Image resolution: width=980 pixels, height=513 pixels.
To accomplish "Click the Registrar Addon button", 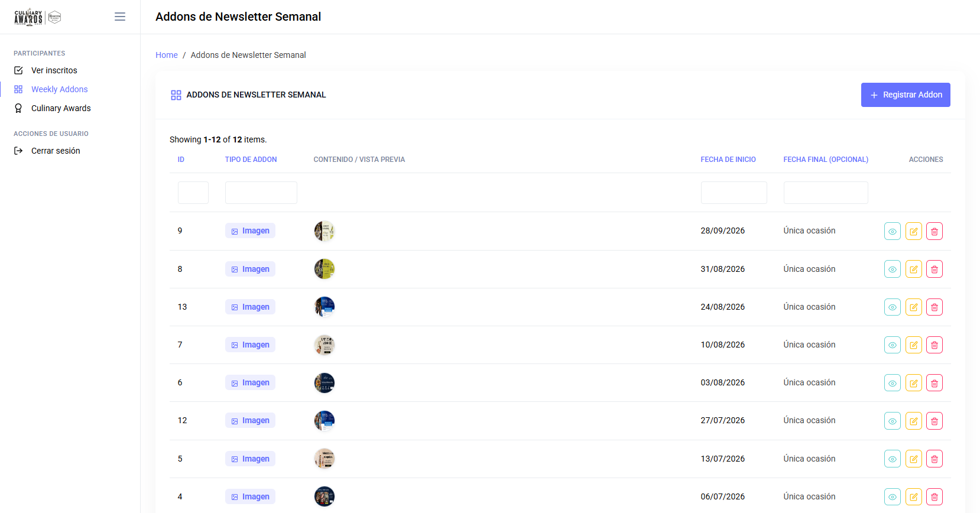I will 906,95.
